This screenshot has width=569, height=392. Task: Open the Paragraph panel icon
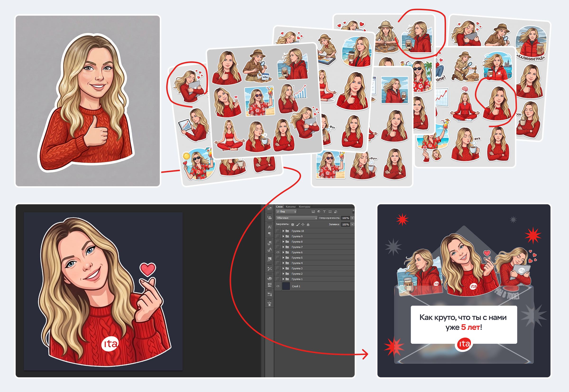[x=270, y=234]
